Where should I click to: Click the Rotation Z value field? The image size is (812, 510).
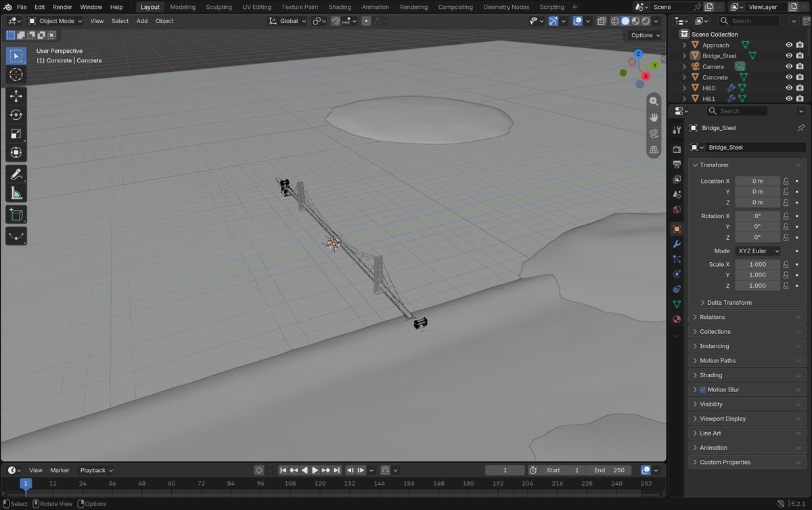758,237
